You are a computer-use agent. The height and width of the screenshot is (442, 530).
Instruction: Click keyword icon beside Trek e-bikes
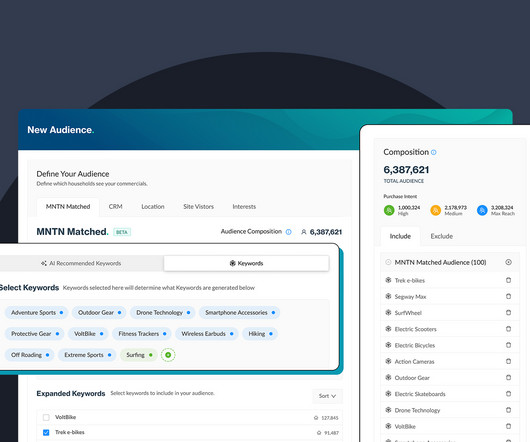click(388, 280)
